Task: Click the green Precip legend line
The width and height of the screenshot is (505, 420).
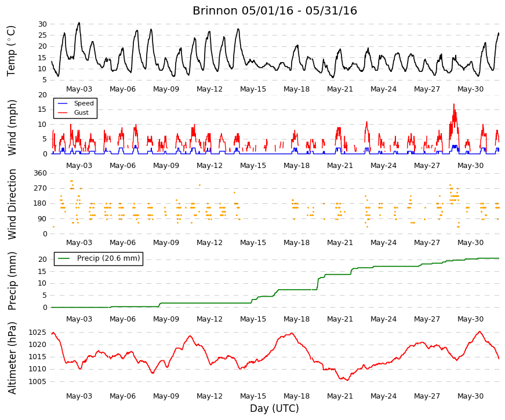Action: pyautogui.click(x=63, y=258)
